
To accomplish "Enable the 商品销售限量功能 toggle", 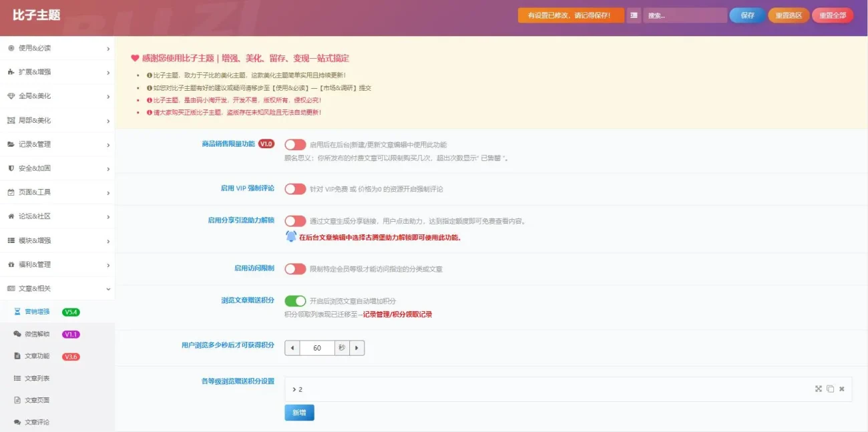I will tap(295, 144).
